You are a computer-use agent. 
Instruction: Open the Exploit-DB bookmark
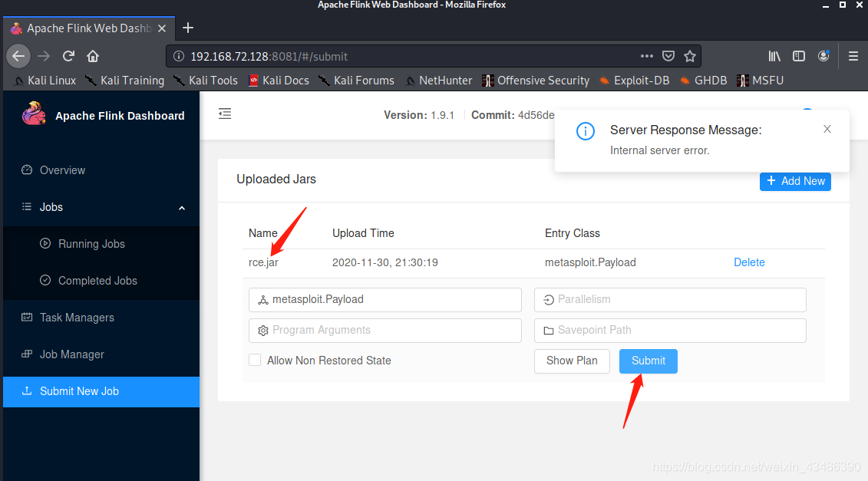point(635,81)
